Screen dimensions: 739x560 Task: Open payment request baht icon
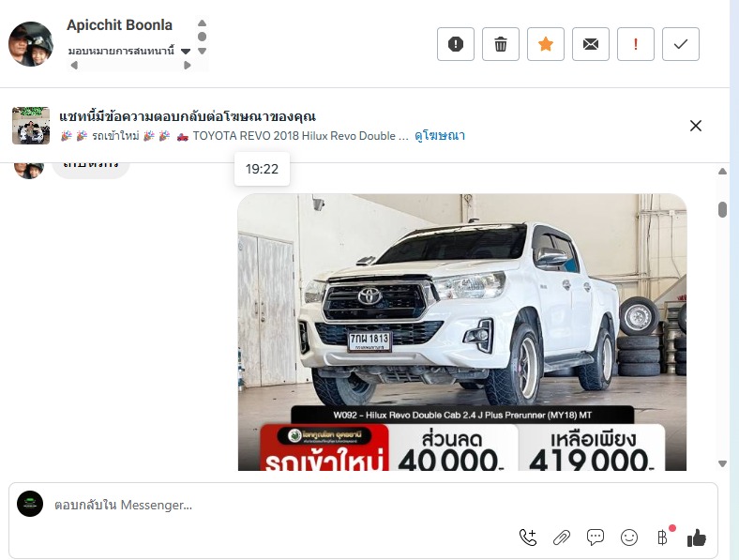(x=663, y=537)
